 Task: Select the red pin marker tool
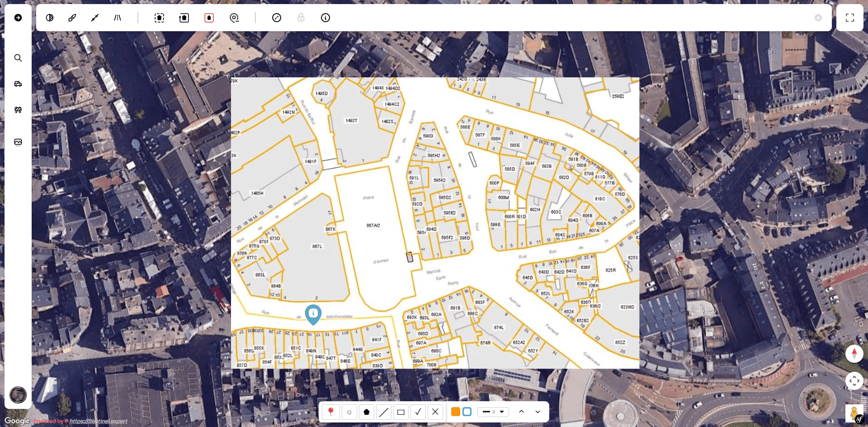point(331,412)
